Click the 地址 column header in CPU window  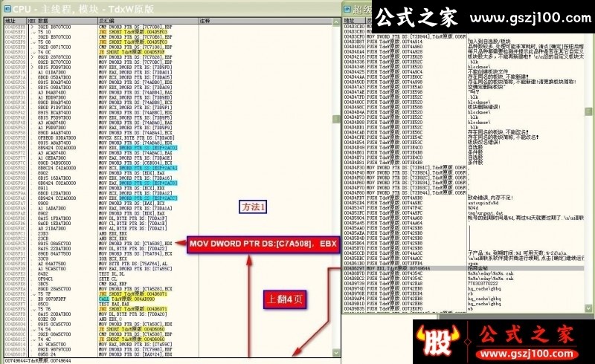click(16, 21)
